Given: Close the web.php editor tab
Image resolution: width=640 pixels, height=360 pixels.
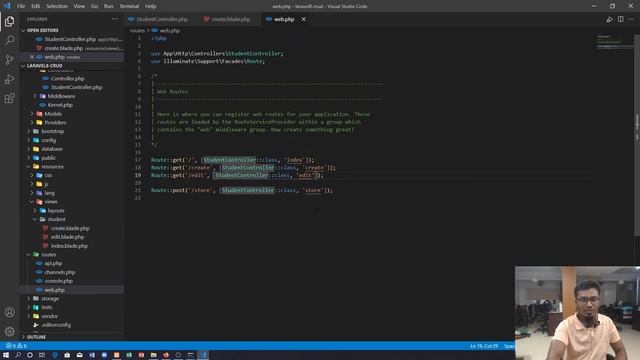Looking at the screenshot, I should point(303,19).
